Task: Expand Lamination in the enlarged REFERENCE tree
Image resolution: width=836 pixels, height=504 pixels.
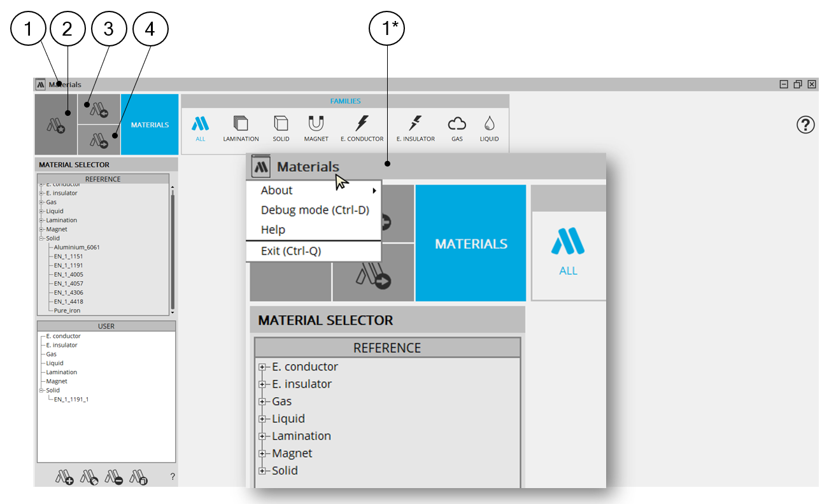Action: (262, 437)
